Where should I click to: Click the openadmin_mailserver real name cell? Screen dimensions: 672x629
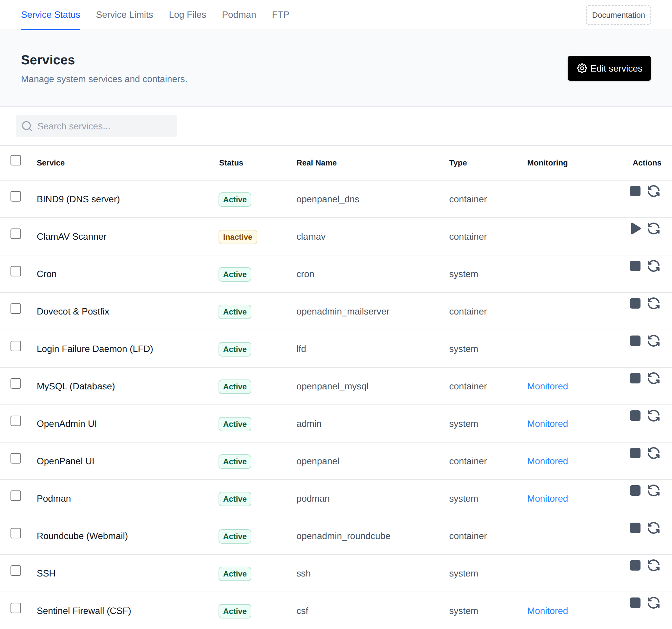click(343, 312)
